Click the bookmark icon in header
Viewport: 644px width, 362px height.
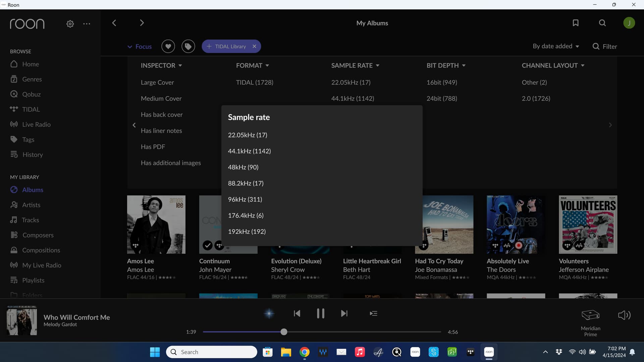pyautogui.click(x=576, y=23)
